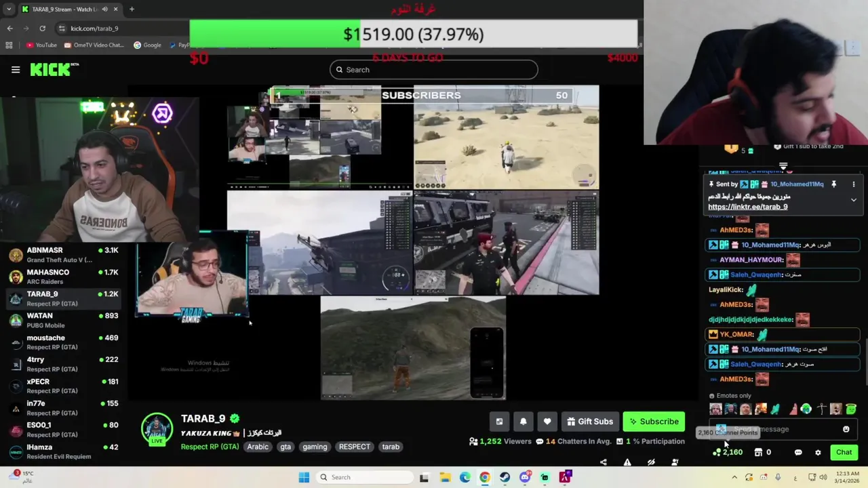
Task: Click the Arabic tag
Action: (258, 447)
